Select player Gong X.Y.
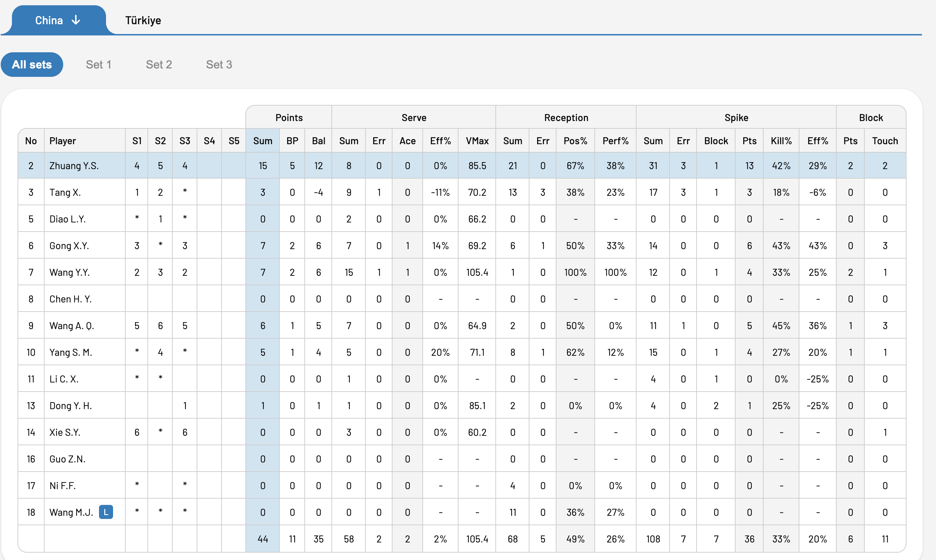This screenshot has height=560, width=936. [69, 246]
